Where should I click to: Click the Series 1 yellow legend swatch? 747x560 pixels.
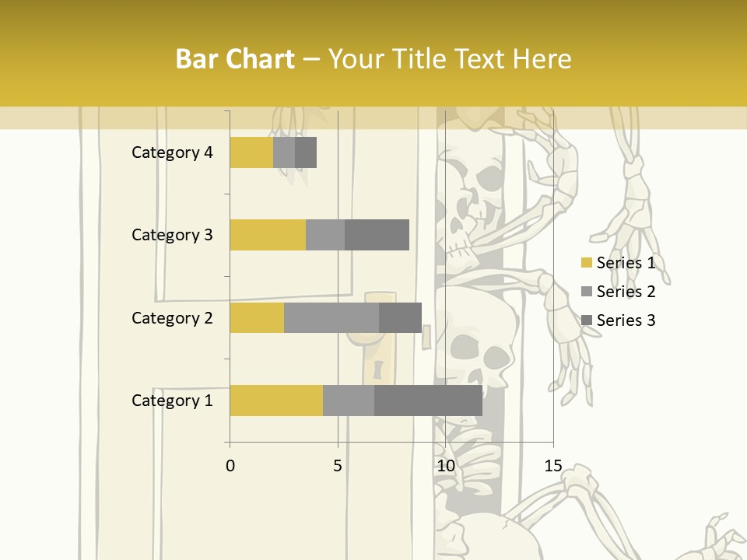click(587, 263)
